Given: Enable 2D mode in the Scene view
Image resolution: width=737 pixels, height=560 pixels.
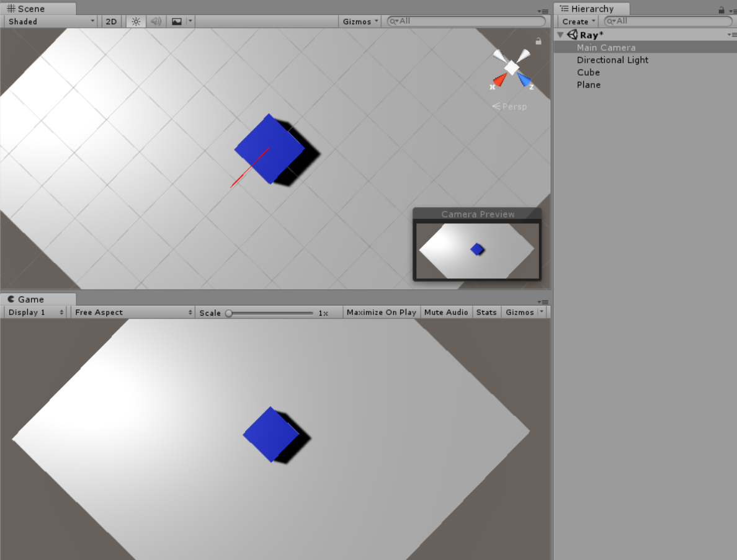Looking at the screenshot, I should coord(110,21).
